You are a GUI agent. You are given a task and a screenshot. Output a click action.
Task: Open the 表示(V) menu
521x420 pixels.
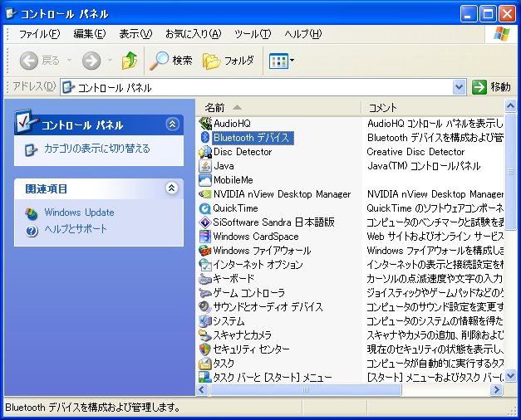click(x=135, y=34)
